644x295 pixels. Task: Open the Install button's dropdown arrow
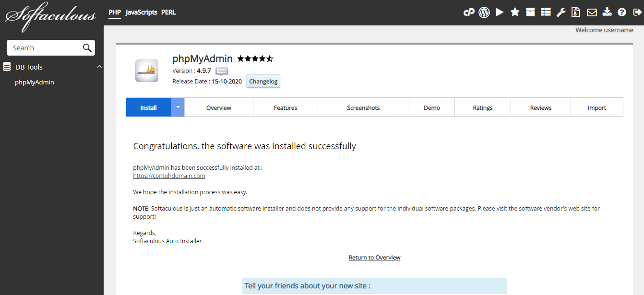(177, 107)
